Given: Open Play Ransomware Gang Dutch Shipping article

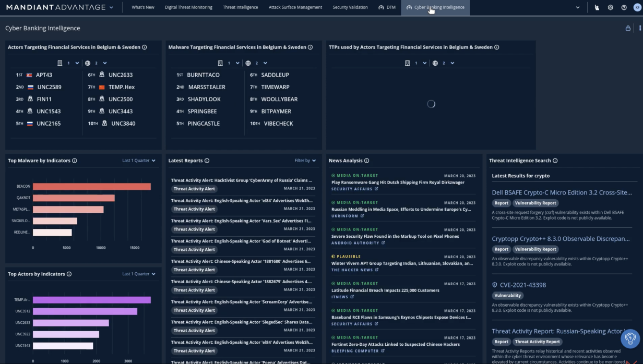Looking at the screenshot, I should pyautogui.click(x=398, y=183).
